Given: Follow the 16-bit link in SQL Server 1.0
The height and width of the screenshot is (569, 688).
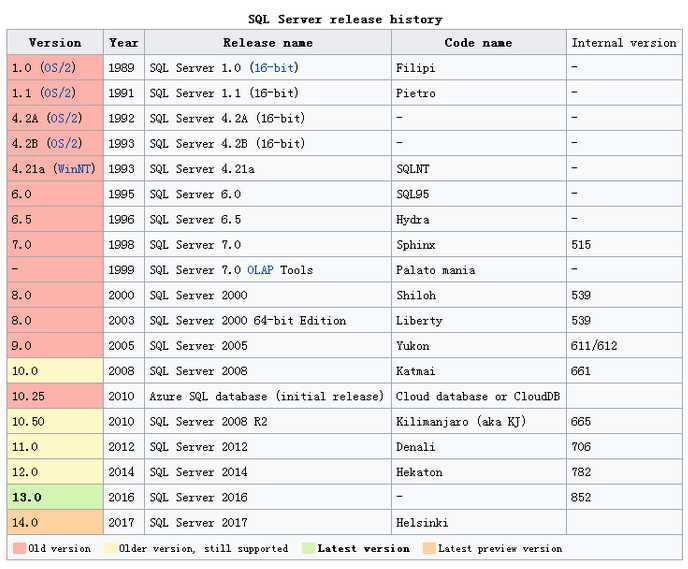Looking at the screenshot, I should tap(274, 68).
